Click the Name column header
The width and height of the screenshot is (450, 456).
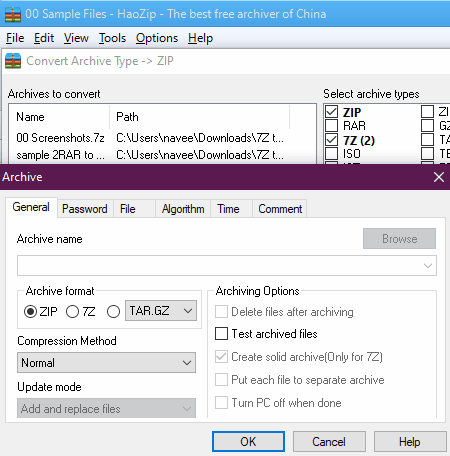[x=60, y=117]
